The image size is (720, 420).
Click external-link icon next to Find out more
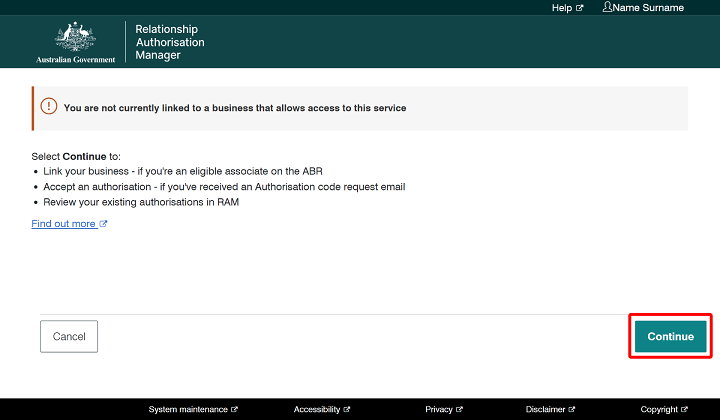104,224
